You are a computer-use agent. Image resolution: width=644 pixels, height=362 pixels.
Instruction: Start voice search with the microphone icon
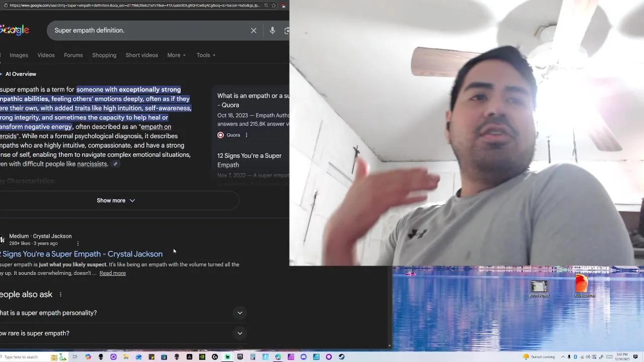coord(272,31)
